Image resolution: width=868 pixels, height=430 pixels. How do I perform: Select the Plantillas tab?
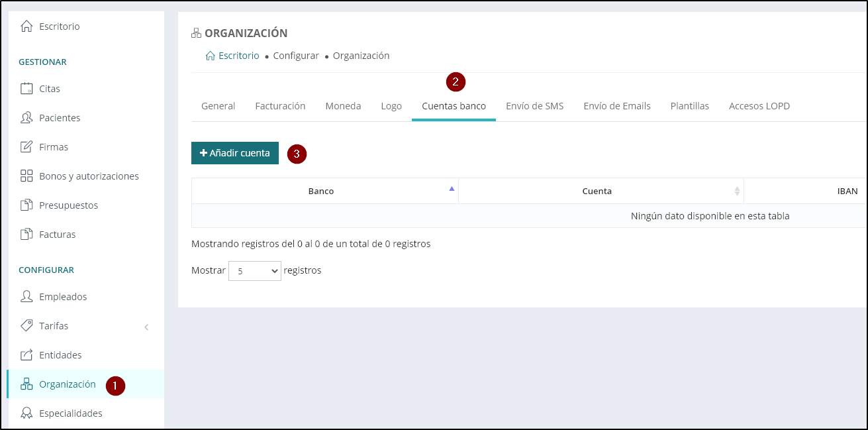[689, 106]
